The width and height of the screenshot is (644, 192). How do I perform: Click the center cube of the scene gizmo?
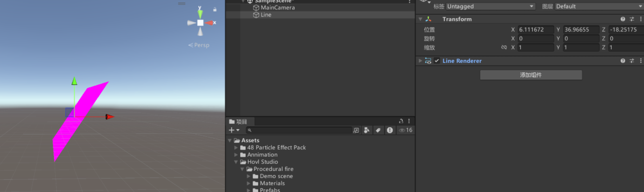pyautogui.click(x=200, y=23)
